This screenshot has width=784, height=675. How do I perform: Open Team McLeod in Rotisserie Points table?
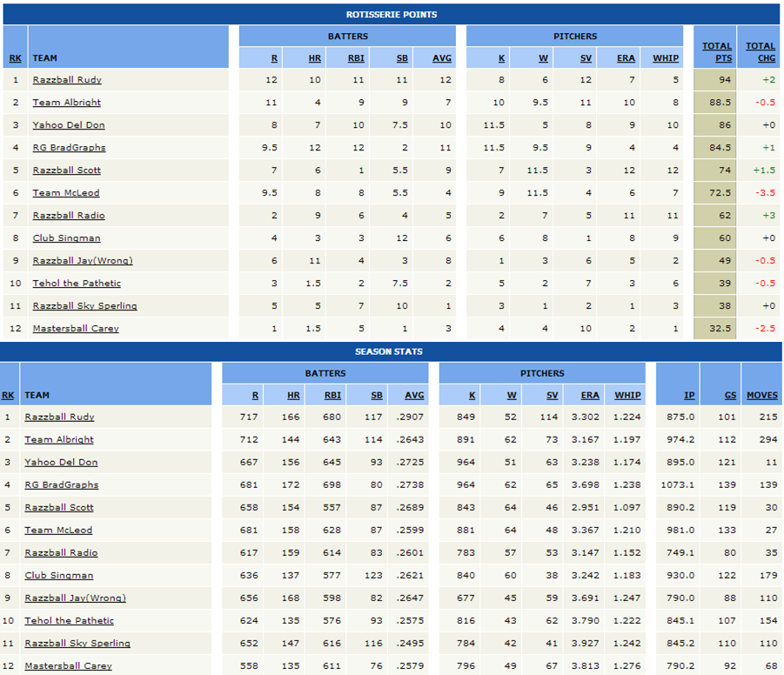[66, 193]
